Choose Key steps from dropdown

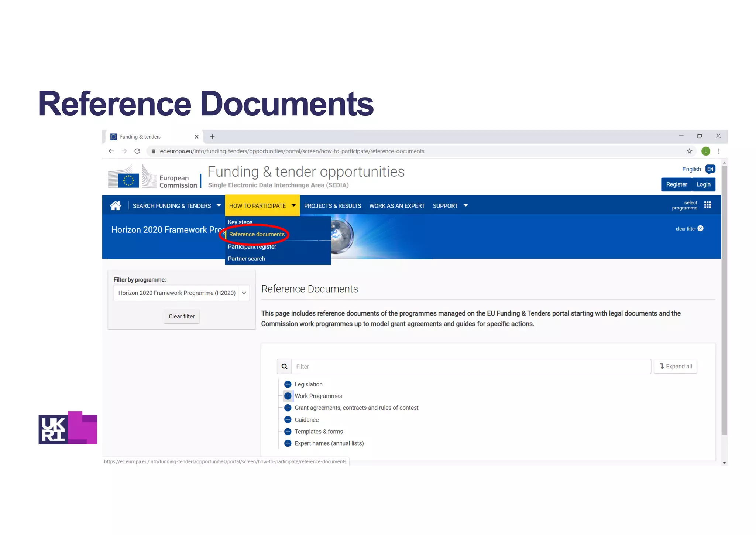[240, 222]
